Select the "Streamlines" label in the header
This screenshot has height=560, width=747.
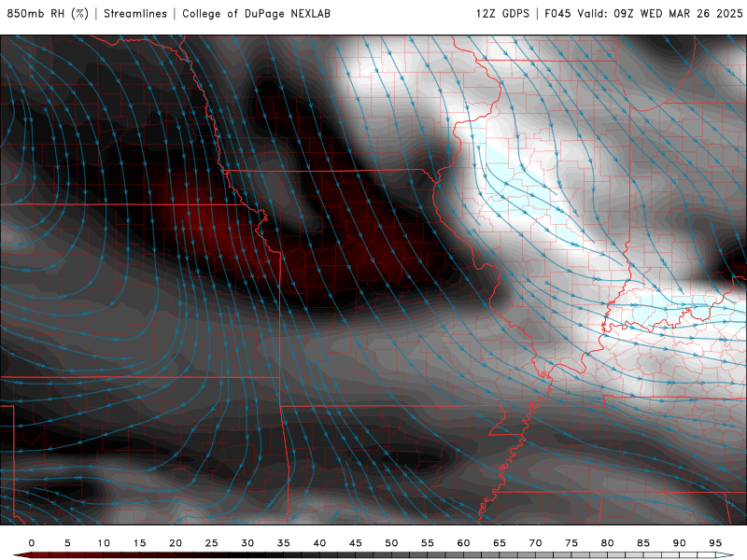pos(135,14)
